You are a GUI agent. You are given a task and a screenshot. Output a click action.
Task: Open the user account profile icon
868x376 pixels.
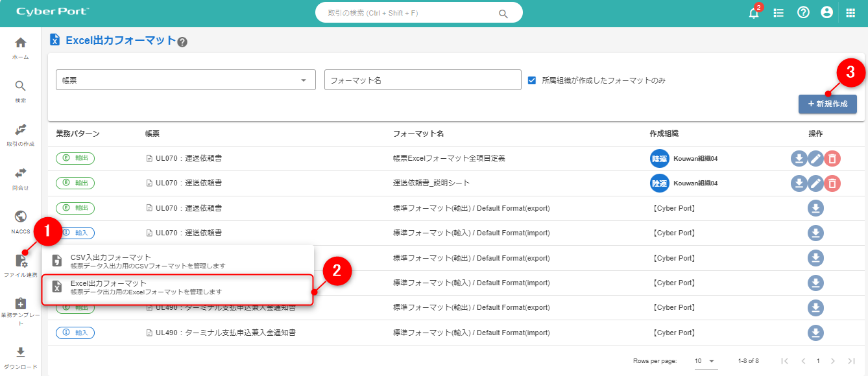point(826,12)
